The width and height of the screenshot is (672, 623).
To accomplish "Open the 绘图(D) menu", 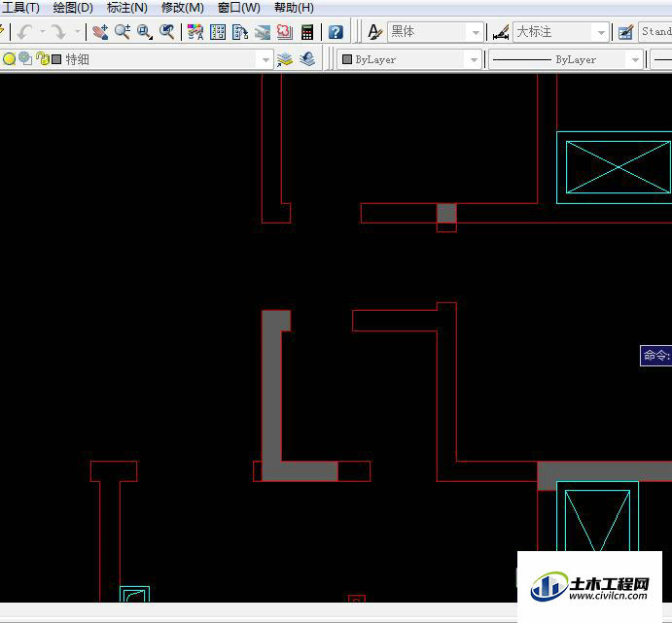I will pos(73,8).
